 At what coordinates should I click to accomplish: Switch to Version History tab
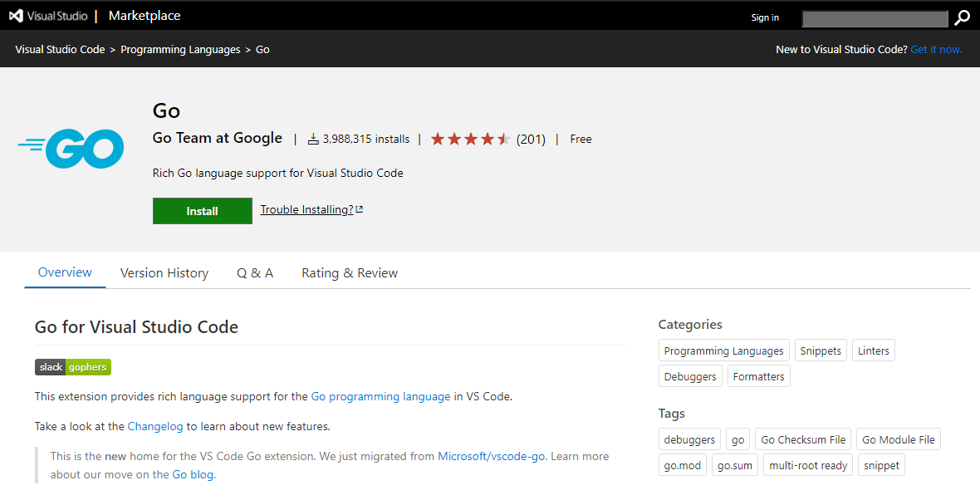point(164,273)
